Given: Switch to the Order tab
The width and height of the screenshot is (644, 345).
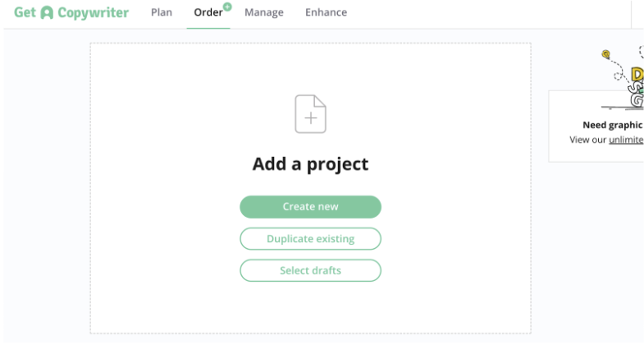Looking at the screenshot, I should click(x=208, y=13).
